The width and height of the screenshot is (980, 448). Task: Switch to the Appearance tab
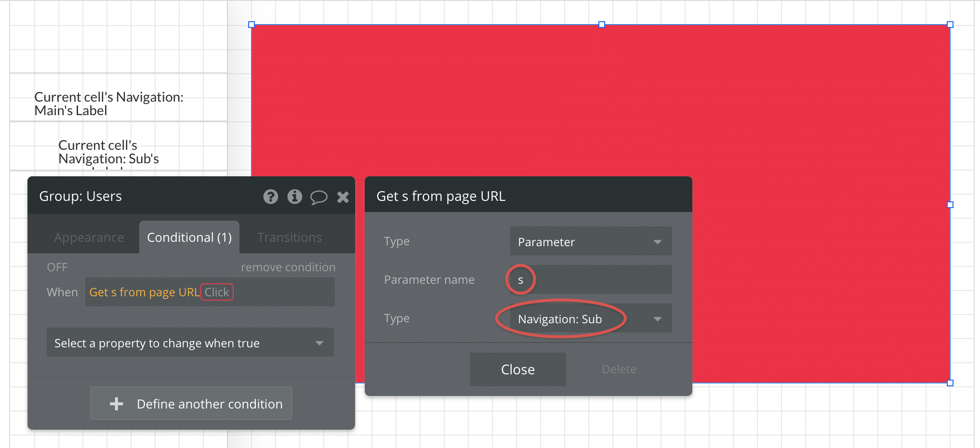pyautogui.click(x=89, y=237)
